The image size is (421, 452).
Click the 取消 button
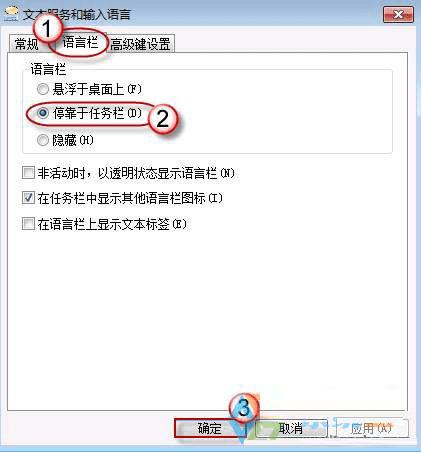tap(291, 428)
